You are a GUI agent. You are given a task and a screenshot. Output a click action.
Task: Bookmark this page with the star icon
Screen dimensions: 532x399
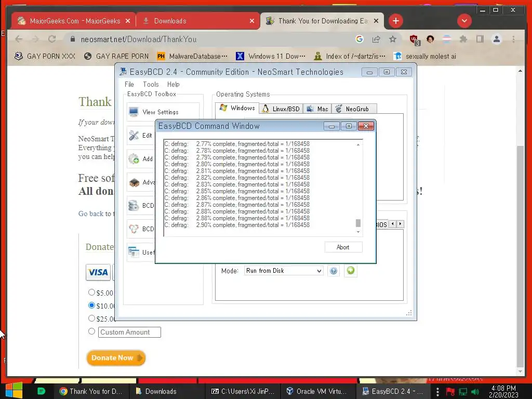pos(393,39)
